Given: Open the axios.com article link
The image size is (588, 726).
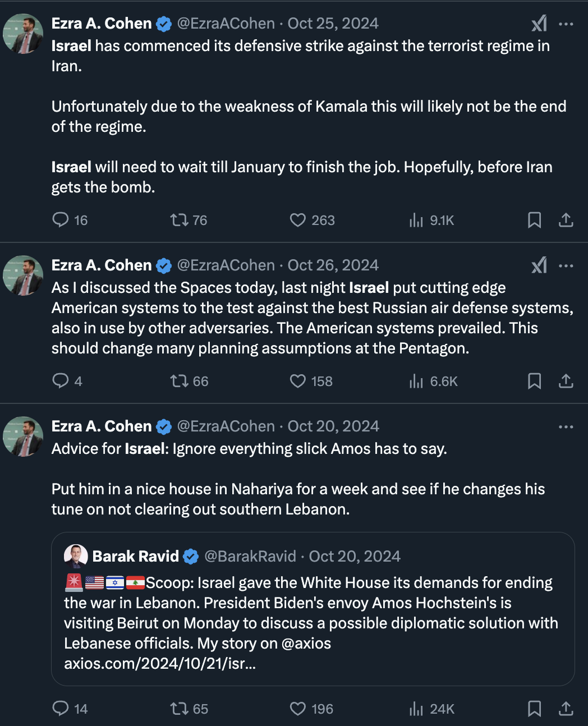Looking at the screenshot, I should pyautogui.click(x=160, y=664).
